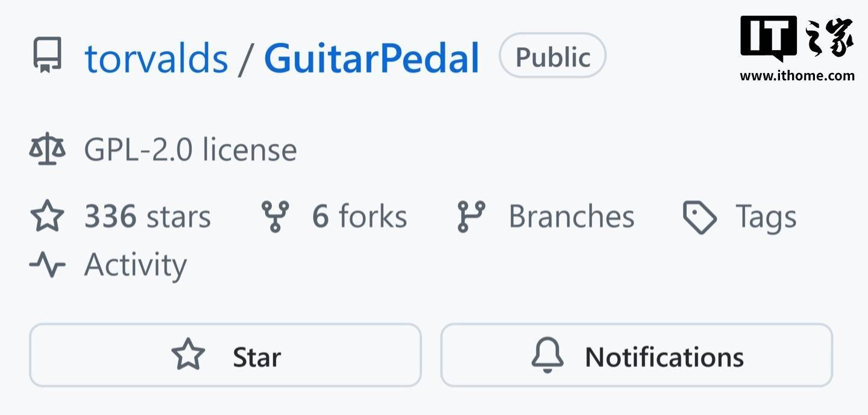Click the branch icon next to Branches
Screen dimensions: 868x415
[x=471, y=217]
